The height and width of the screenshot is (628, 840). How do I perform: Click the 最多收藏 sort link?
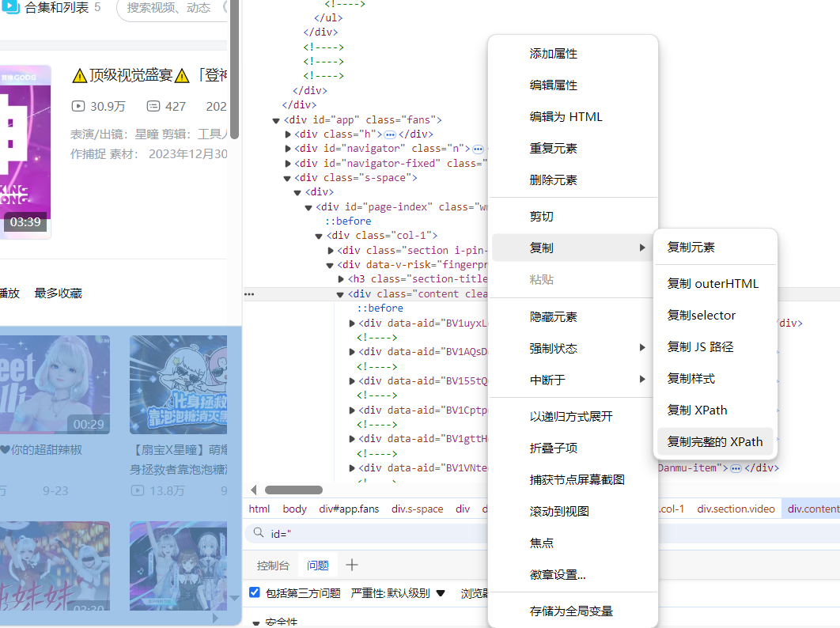[58, 293]
